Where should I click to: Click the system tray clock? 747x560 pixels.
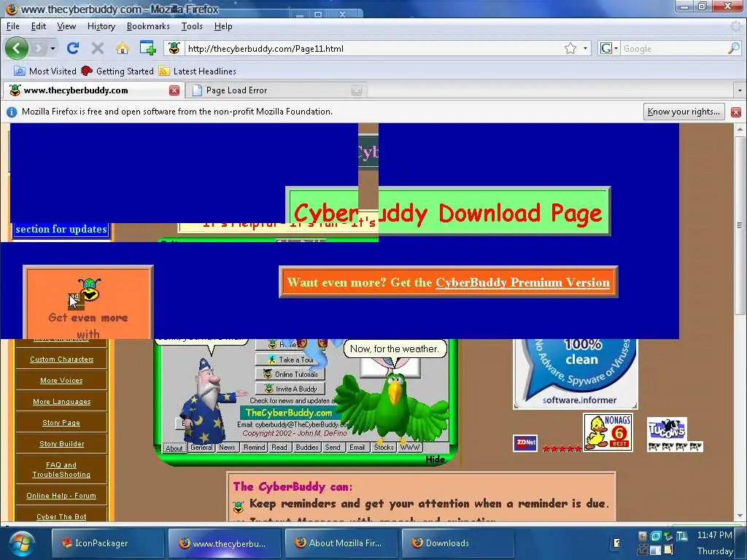pyautogui.click(x=714, y=542)
